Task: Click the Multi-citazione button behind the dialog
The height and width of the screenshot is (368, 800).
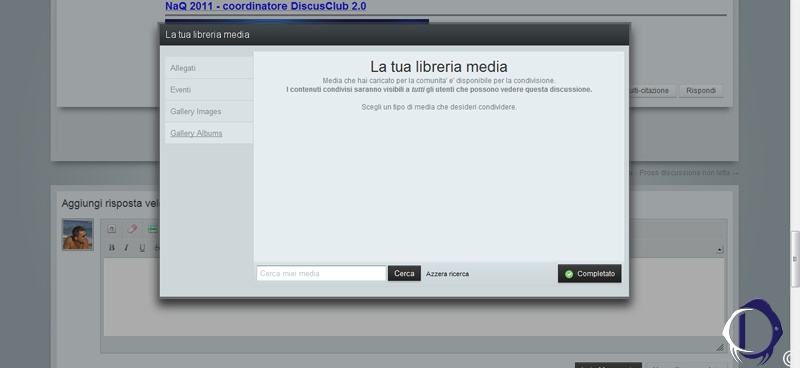Action: click(652, 90)
